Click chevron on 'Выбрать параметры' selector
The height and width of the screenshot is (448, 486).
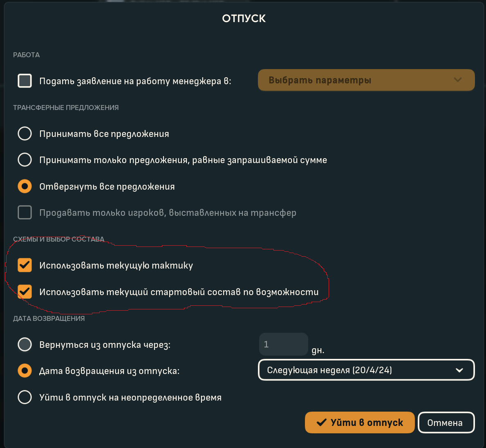(458, 80)
